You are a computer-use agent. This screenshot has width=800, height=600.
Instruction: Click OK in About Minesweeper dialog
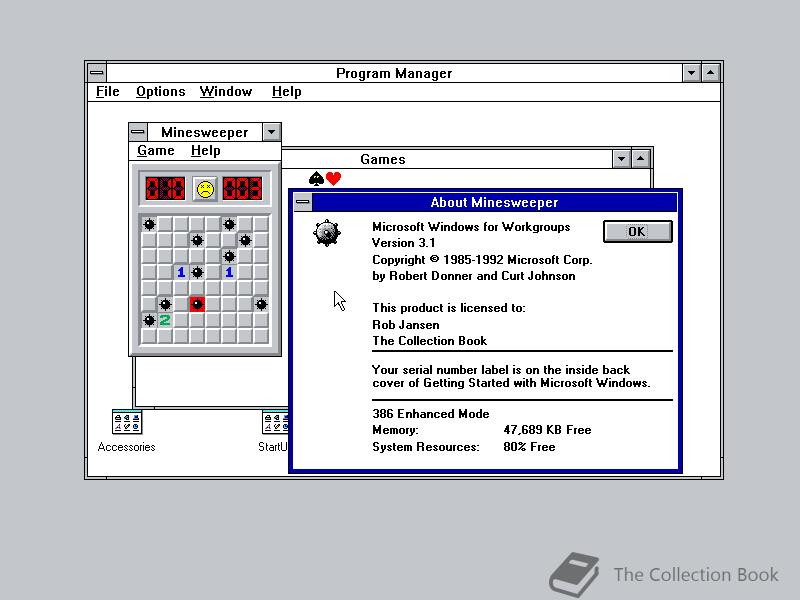click(638, 232)
